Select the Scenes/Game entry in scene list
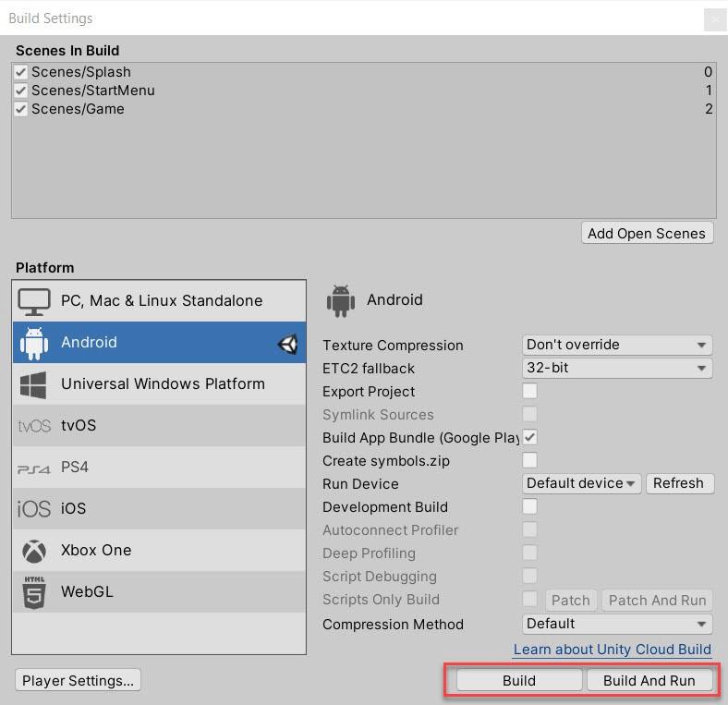Viewport: 728px width, 705px height. tap(78, 109)
